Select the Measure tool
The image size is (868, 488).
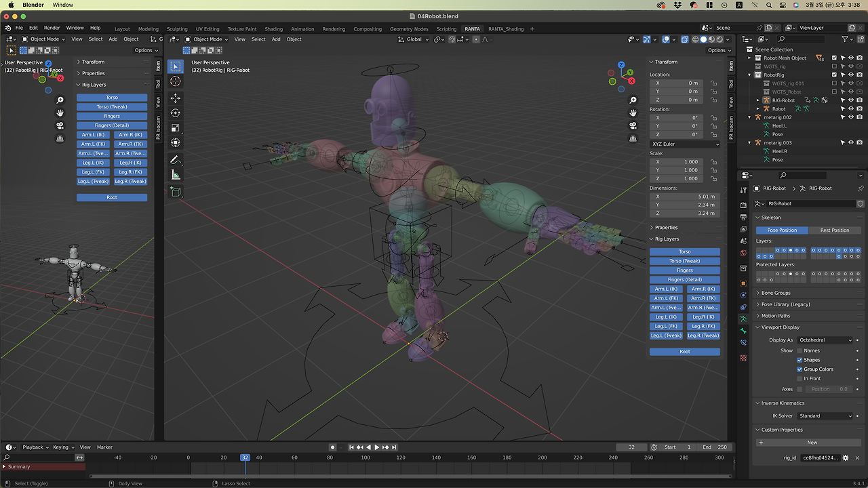pyautogui.click(x=176, y=176)
